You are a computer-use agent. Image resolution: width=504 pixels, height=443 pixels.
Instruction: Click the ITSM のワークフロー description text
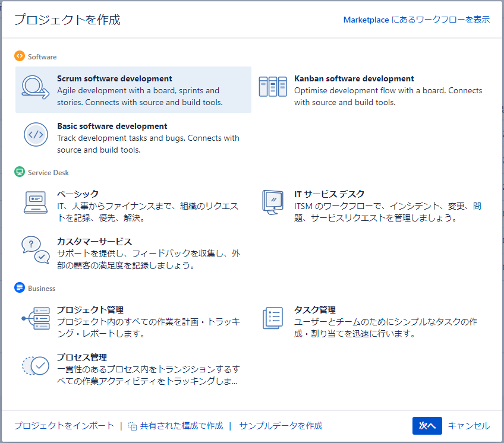pyautogui.click(x=388, y=212)
